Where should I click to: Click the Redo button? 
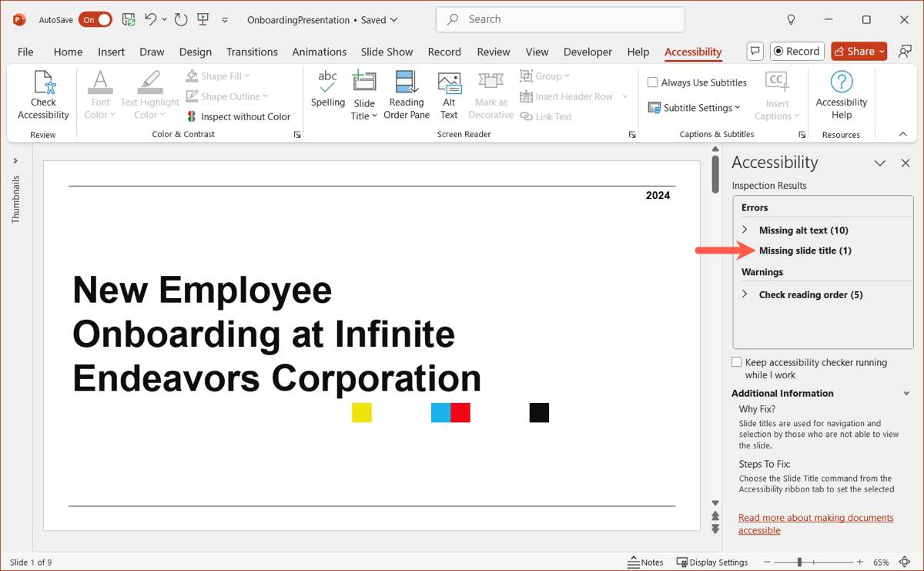[x=181, y=19]
